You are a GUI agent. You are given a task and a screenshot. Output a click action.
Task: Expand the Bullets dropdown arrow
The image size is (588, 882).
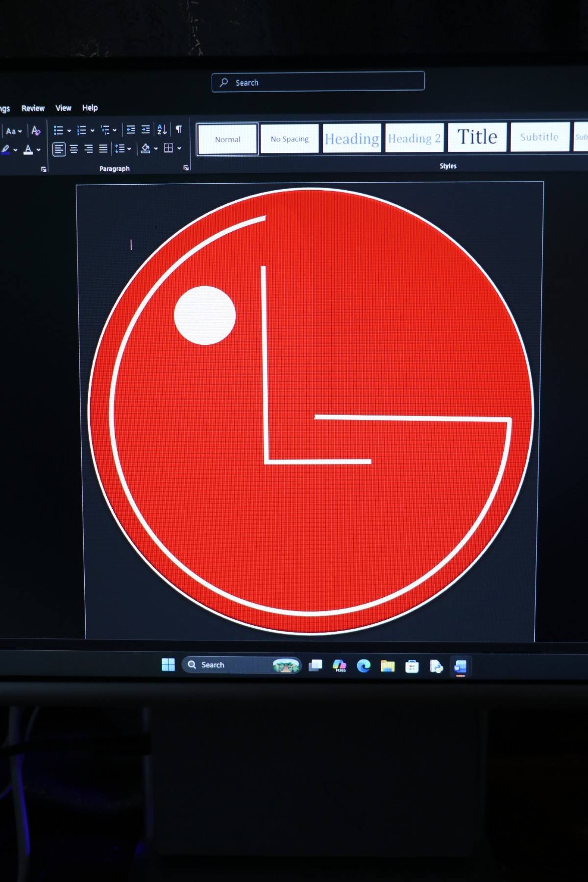click(x=69, y=131)
